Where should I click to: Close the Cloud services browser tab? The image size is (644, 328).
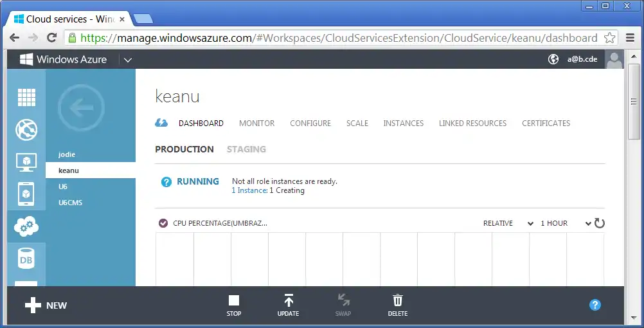122,19
